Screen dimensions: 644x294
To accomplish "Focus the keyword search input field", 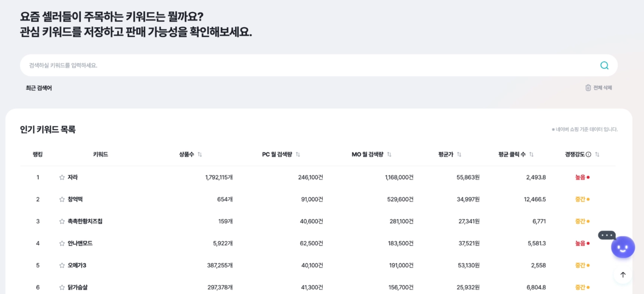I will (x=310, y=66).
